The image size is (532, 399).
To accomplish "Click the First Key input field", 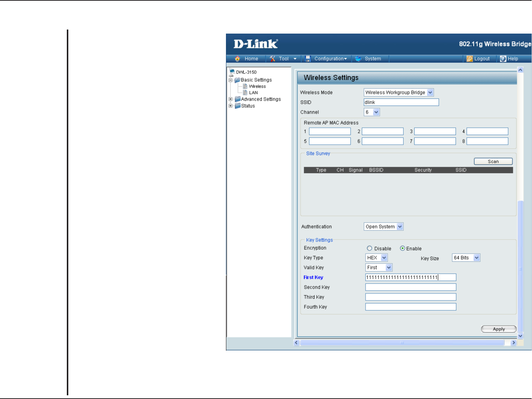I will click(x=411, y=277).
